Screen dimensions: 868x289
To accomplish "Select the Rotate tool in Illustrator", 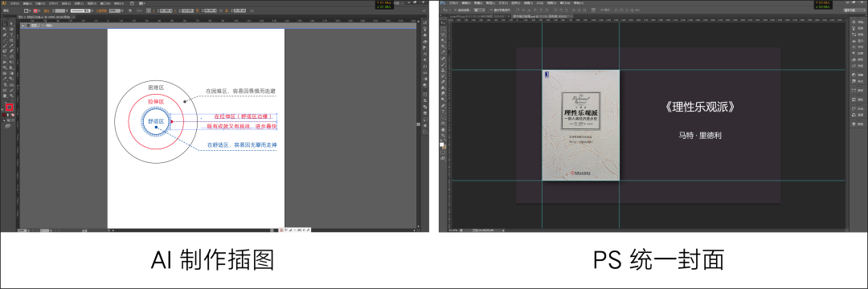I will [5, 56].
